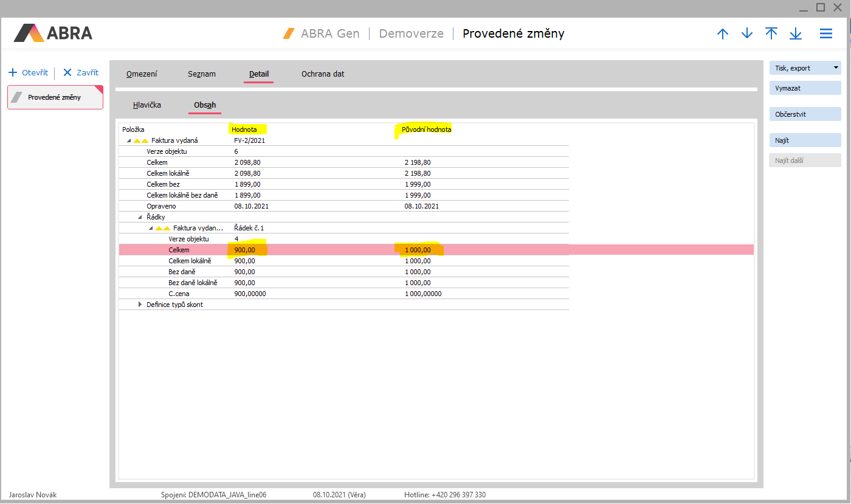
Task: Jump to first record arrow icon
Action: point(771,34)
